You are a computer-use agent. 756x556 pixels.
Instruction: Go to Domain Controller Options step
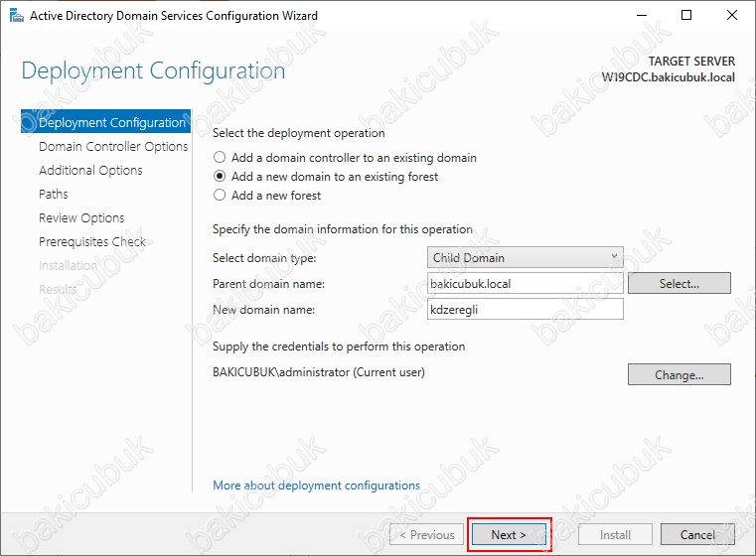(x=113, y=147)
